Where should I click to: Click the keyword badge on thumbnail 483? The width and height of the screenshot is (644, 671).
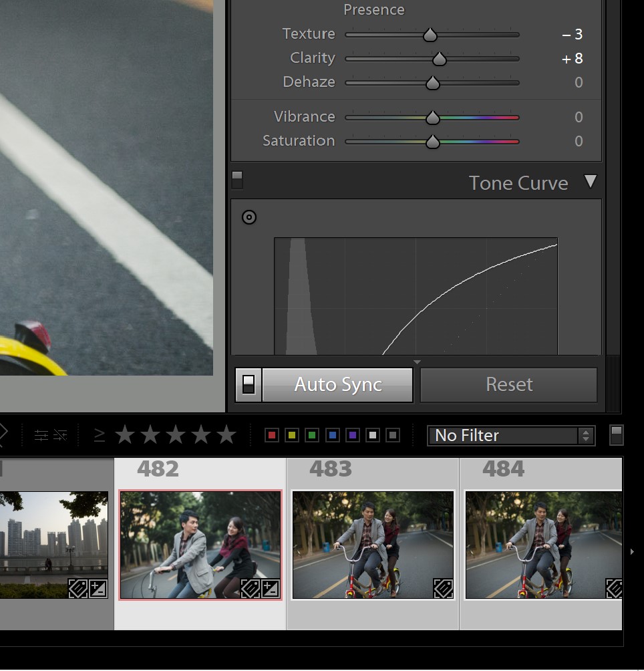tap(443, 589)
